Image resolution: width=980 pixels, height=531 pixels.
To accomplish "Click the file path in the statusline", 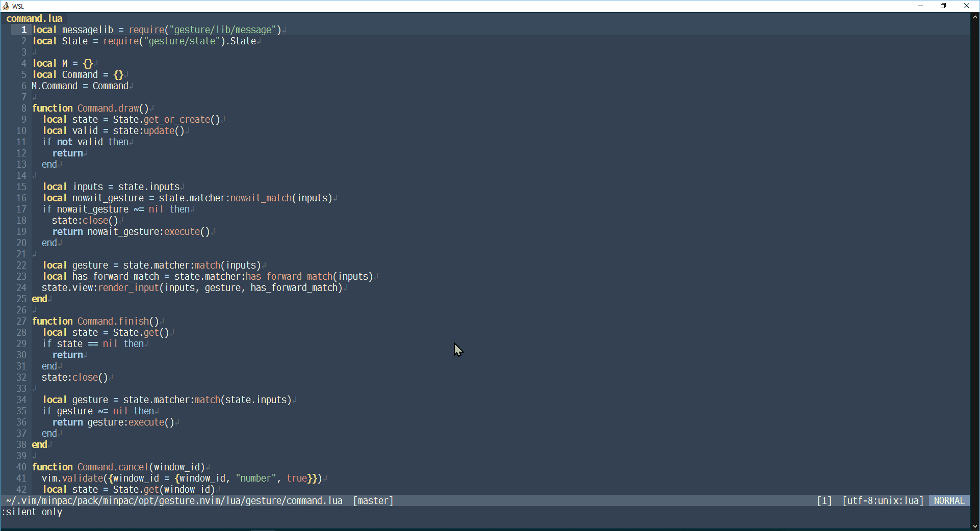I will (x=174, y=501).
